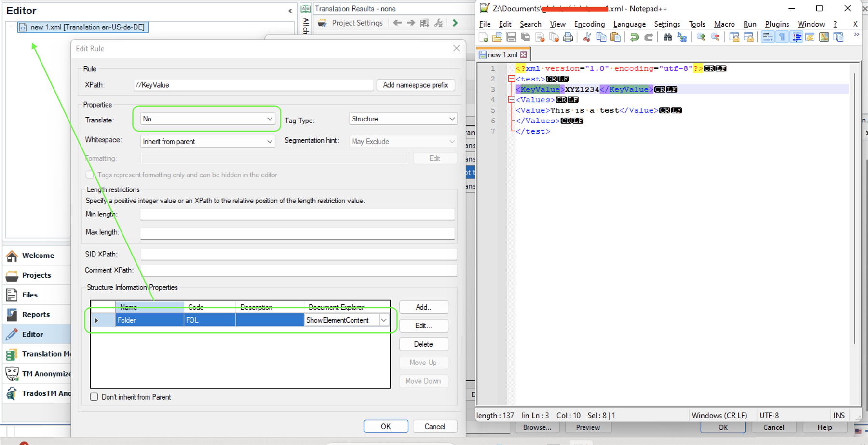Open the Print icon in Notepad++
868x445 pixels.
tap(568, 37)
